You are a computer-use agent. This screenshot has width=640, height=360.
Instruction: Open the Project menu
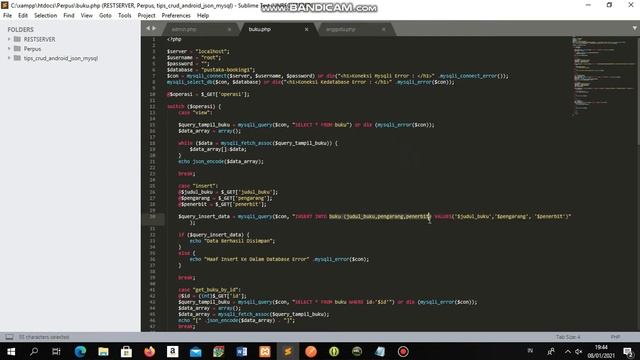tap(147, 16)
